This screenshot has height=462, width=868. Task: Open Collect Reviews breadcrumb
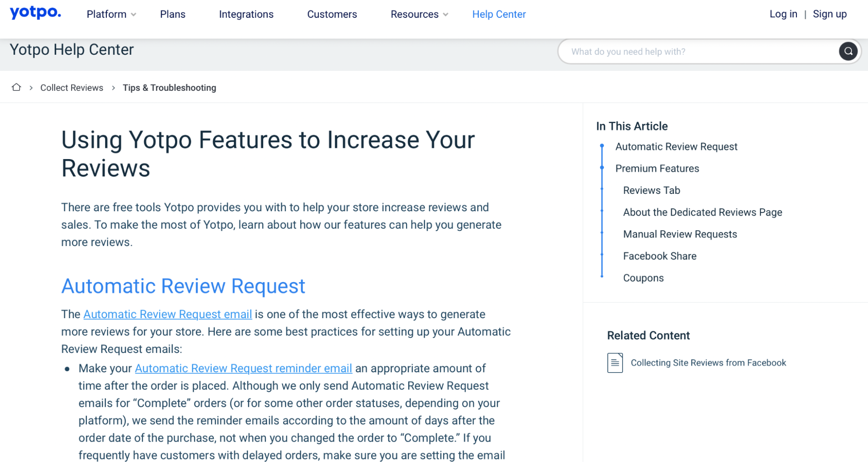click(x=72, y=88)
